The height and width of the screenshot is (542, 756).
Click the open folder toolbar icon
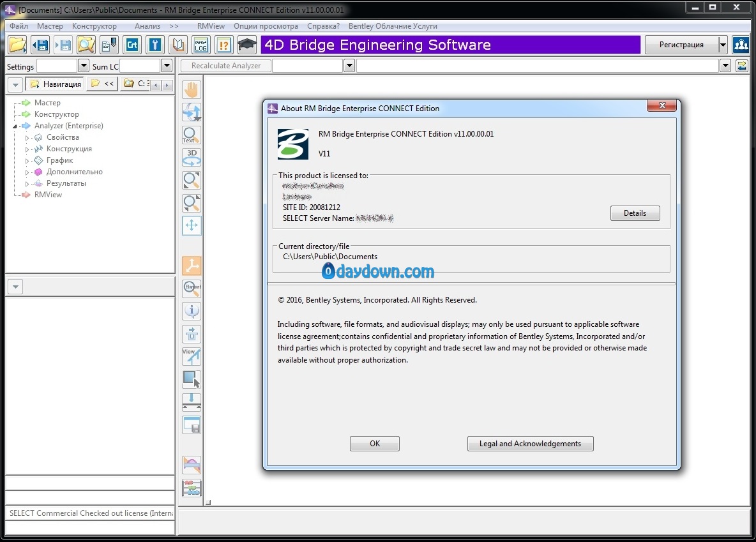[17, 45]
